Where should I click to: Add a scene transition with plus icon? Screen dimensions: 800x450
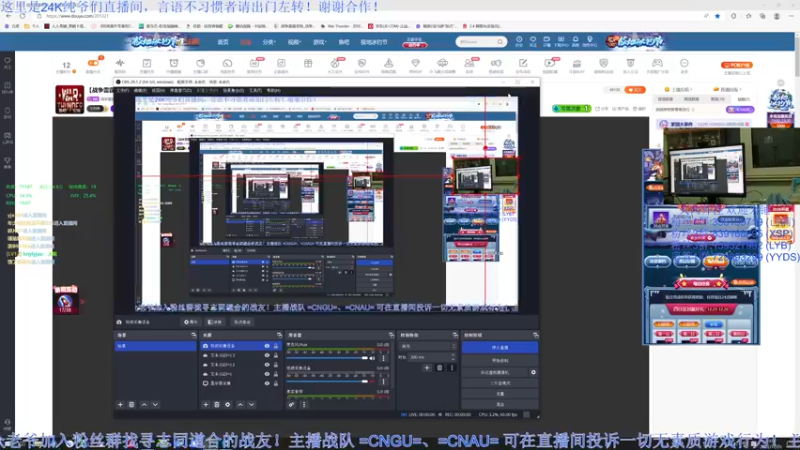427,367
